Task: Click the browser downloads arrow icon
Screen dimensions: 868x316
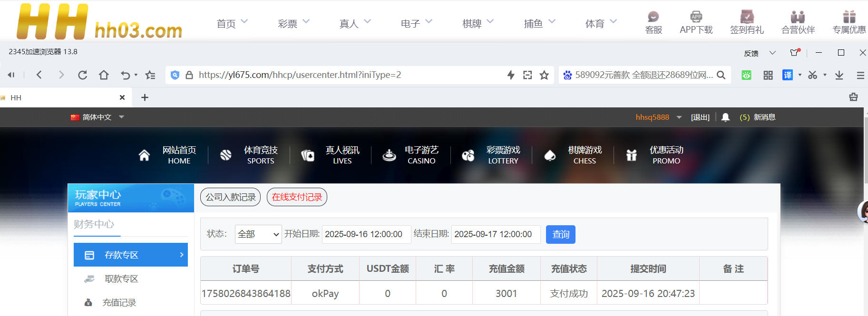Action: point(839,75)
